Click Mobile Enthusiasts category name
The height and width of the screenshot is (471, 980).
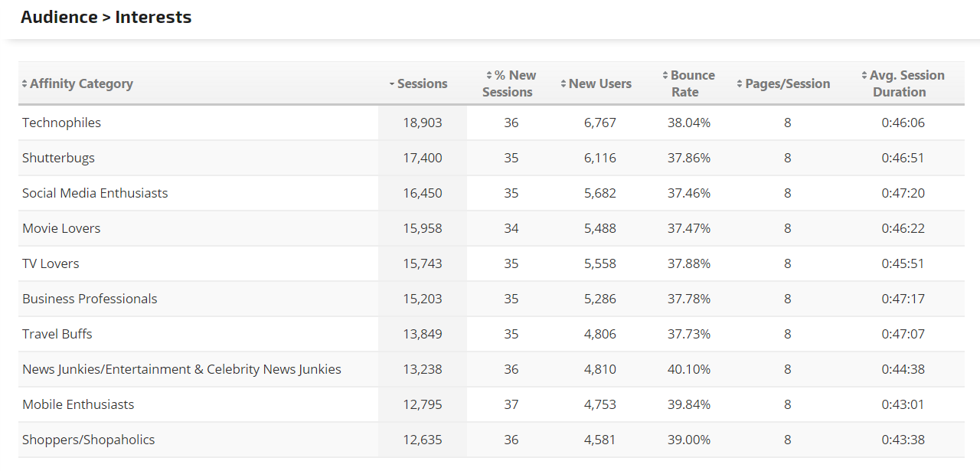pos(78,404)
